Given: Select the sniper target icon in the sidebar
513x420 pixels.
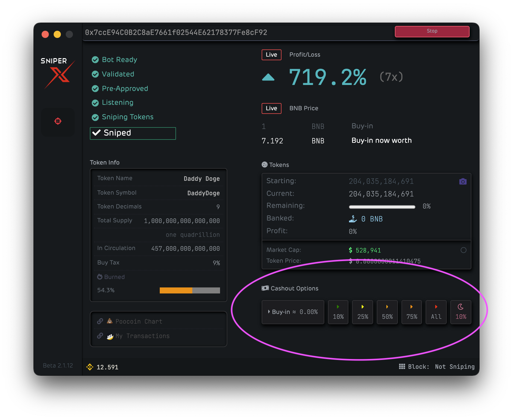Looking at the screenshot, I should click(58, 122).
